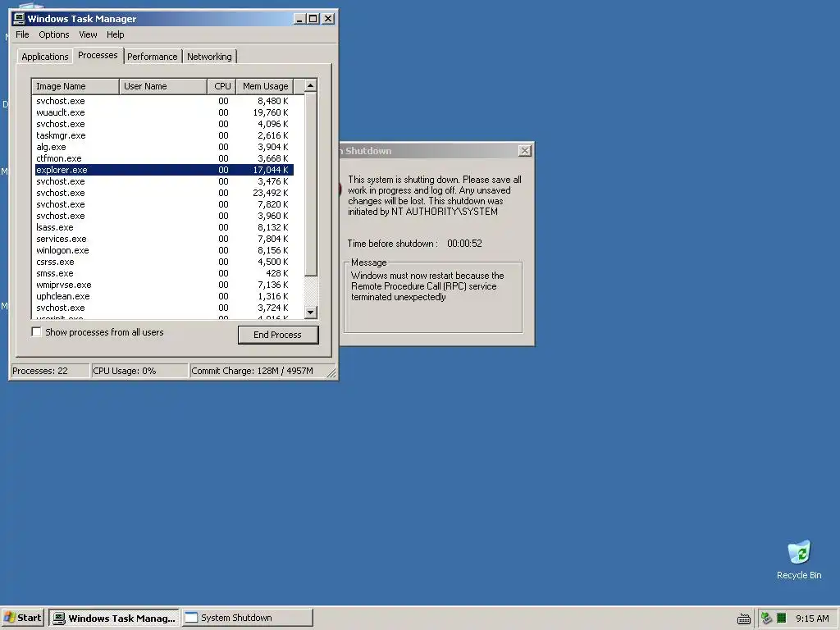The image size is (840, 630).
Task: Sort by User Name column header
Action: pyautogui.click(x=163, y=86)
